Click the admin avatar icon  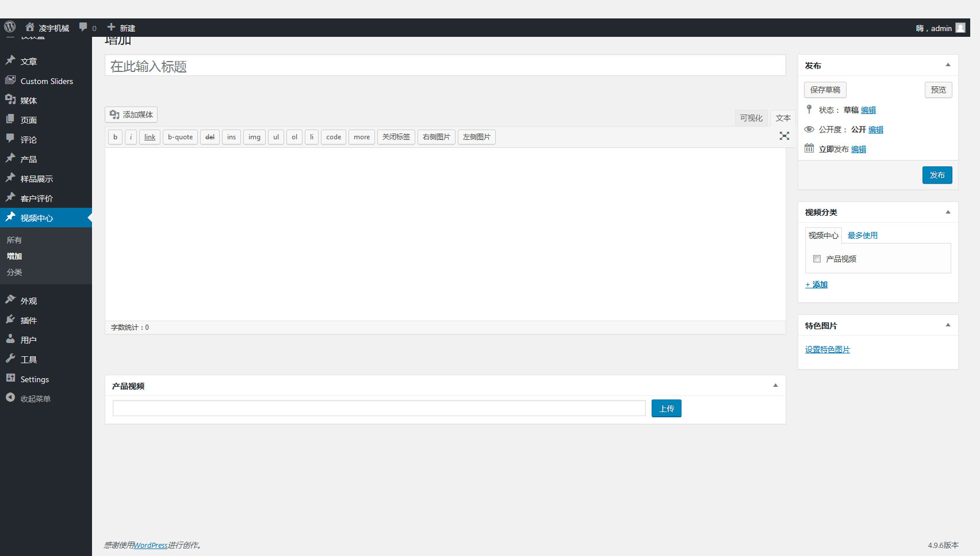960,28
